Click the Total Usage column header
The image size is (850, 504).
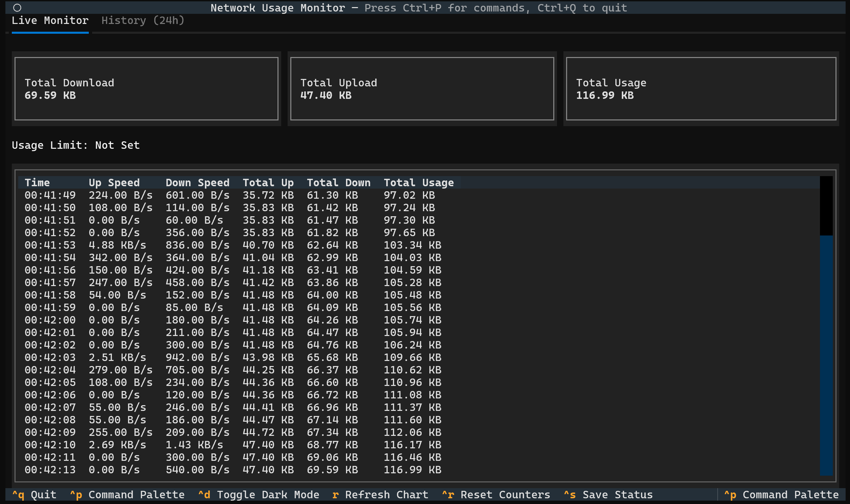[419, 183]
